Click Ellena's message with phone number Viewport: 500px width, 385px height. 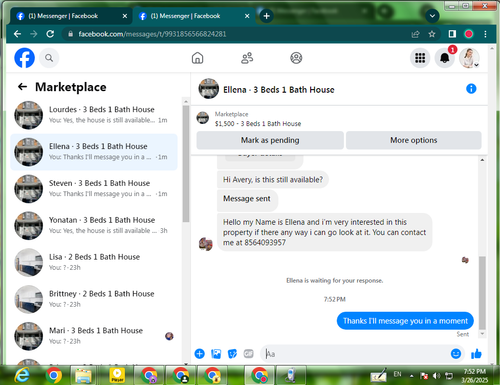pyautogui.click(x=324, y=232)
